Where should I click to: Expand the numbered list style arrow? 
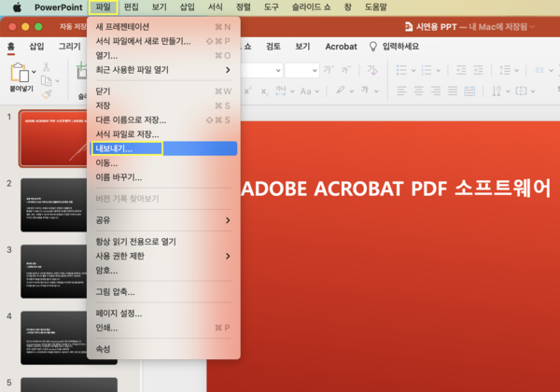pyautogui.click(x=439, y=70)
